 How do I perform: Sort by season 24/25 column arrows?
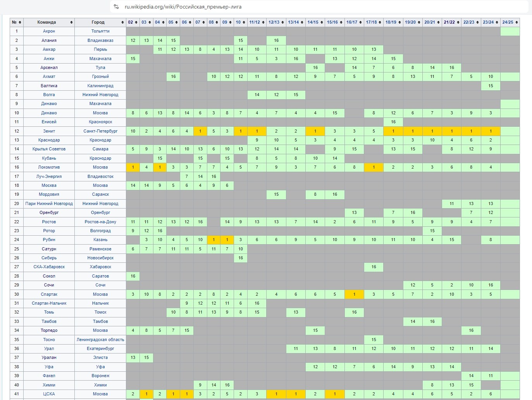coord(517,22)
